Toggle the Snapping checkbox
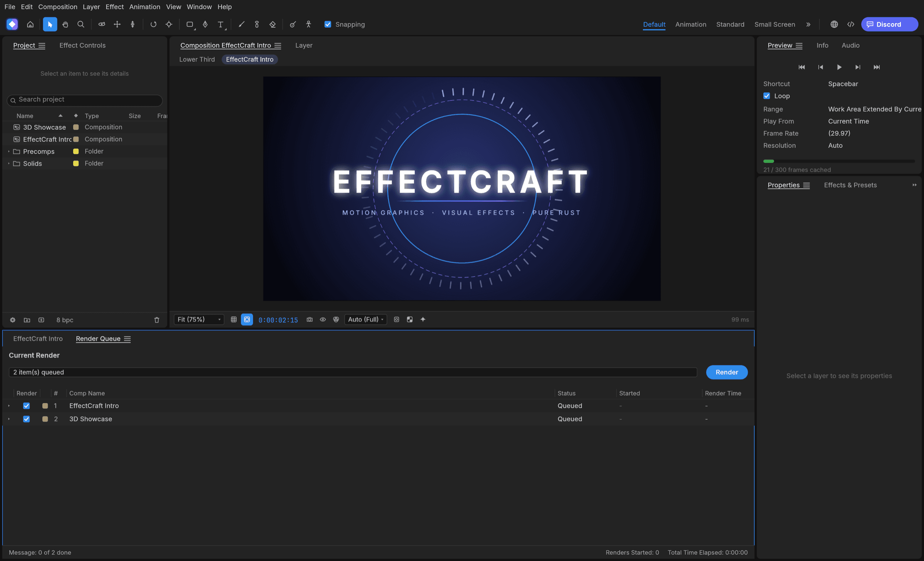This screenshot has width=924, height=561. tap(328, 24)
